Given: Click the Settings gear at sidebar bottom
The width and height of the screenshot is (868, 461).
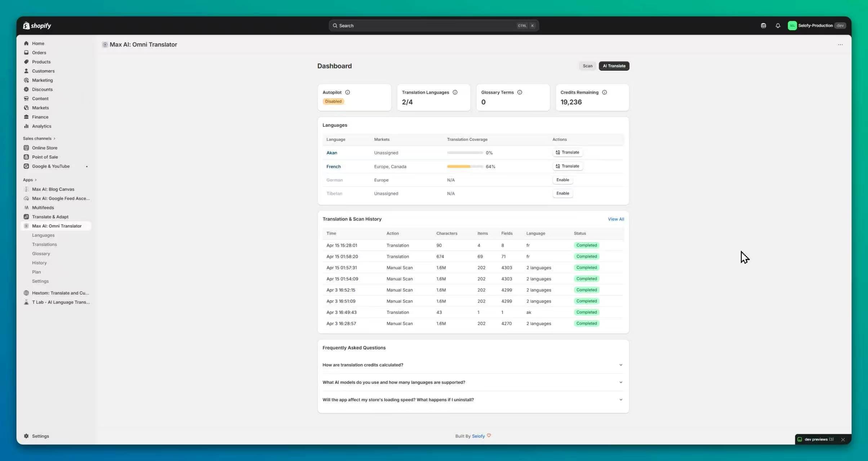Looking at the screenshot, I should click(26, 436).
